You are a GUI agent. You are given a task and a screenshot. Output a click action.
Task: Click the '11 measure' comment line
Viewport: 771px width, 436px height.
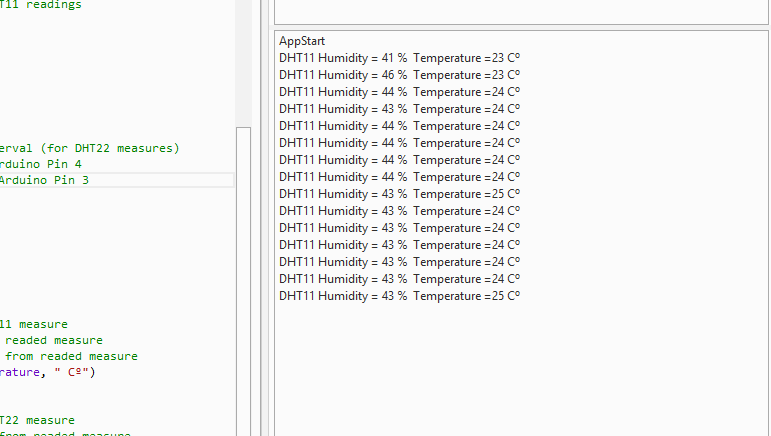click(x=34, y=324)
